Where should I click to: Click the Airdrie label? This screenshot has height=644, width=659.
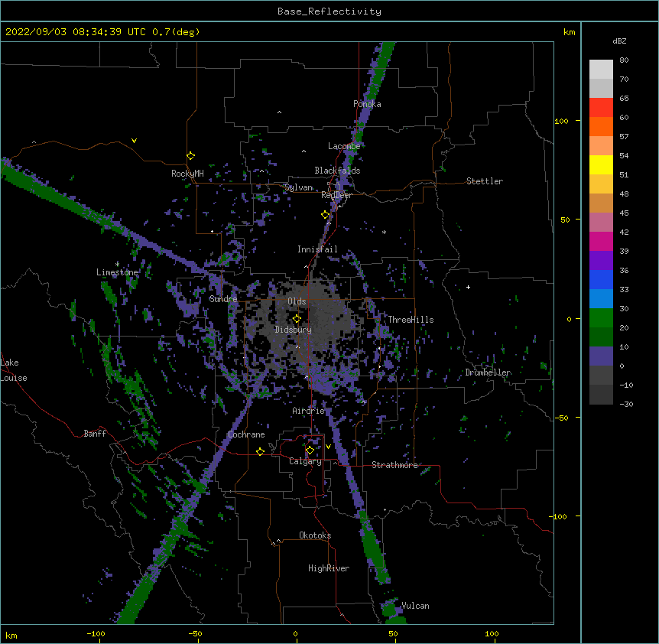click(309, 411)
